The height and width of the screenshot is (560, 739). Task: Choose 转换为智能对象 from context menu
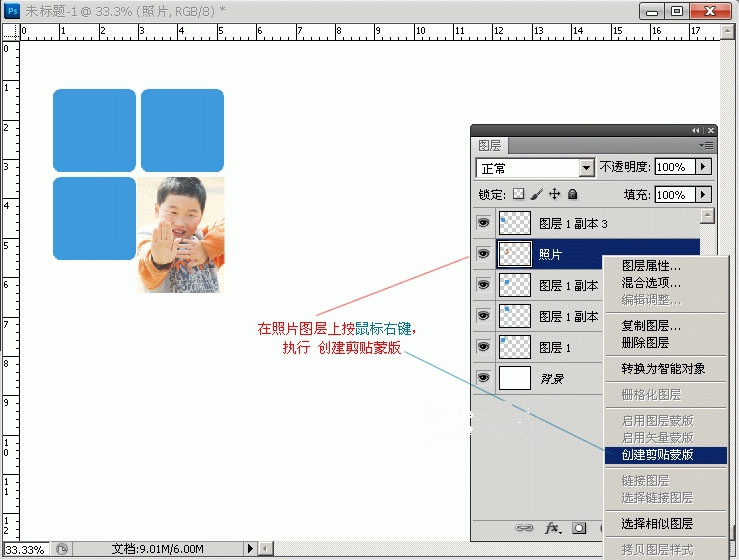pos(663,369)
